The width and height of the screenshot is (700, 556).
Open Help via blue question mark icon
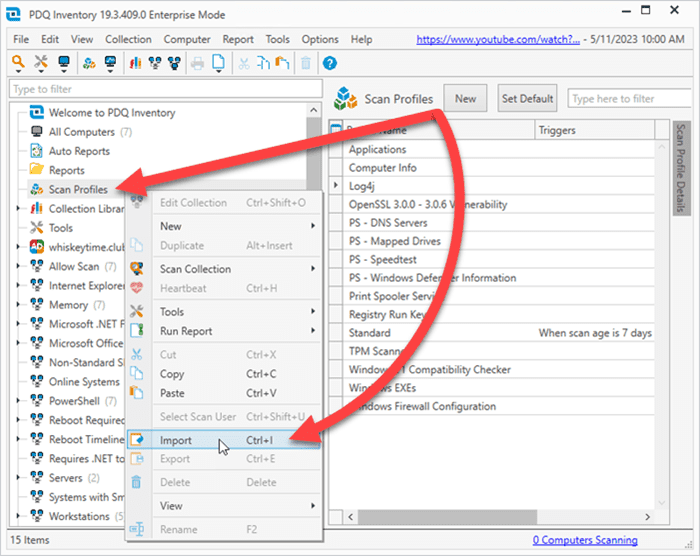[x=329, y=63]
